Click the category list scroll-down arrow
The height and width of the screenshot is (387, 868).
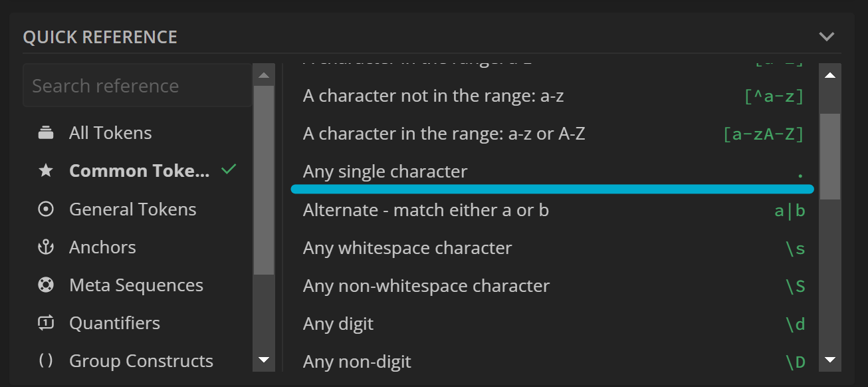click(264, 360)
